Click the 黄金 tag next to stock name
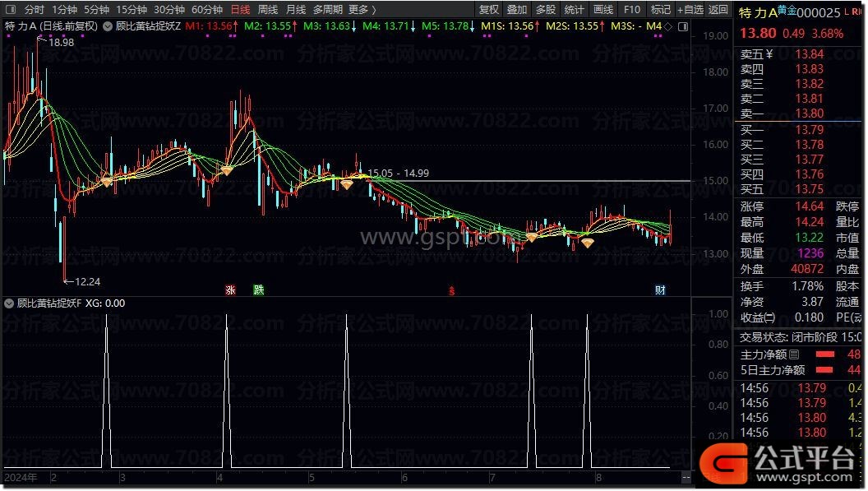This screenshot has height=491, width=868. pos(787,10)
